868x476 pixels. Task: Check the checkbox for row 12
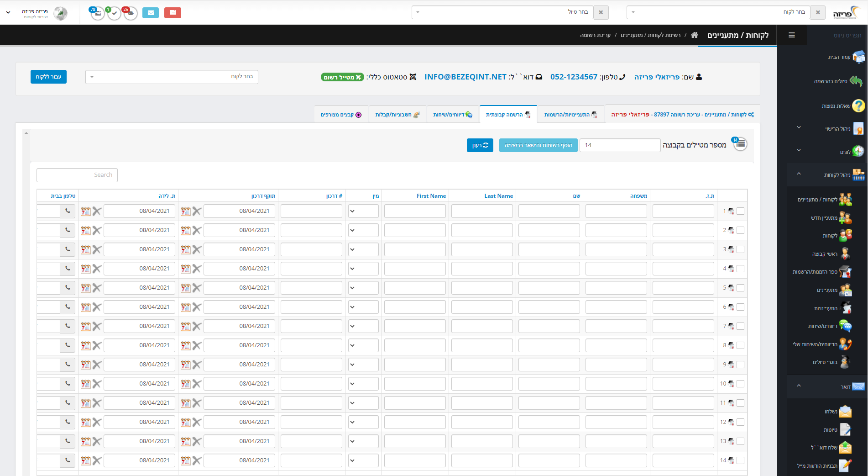point(740,422)
